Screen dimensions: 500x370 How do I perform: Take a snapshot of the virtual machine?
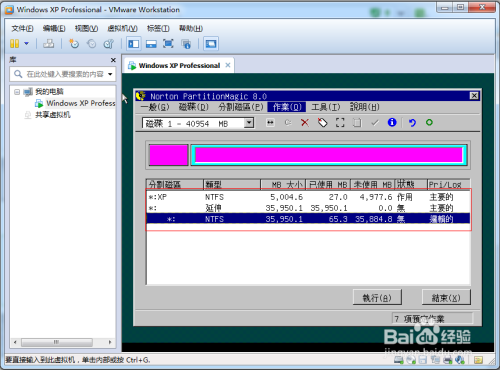click(x=74, y=44)
